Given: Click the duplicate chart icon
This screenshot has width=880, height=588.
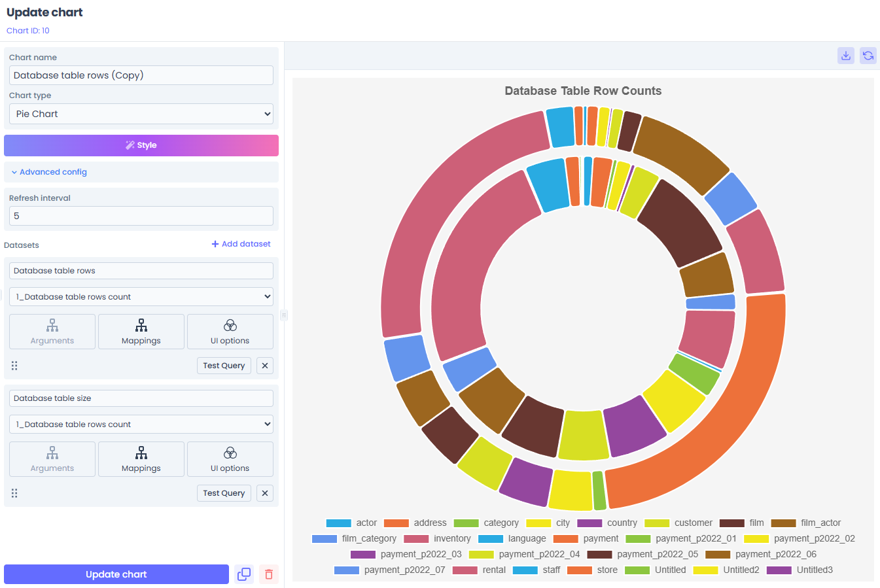Looking at the screenshot, I should pyautogui.click(x=244, y=574).
